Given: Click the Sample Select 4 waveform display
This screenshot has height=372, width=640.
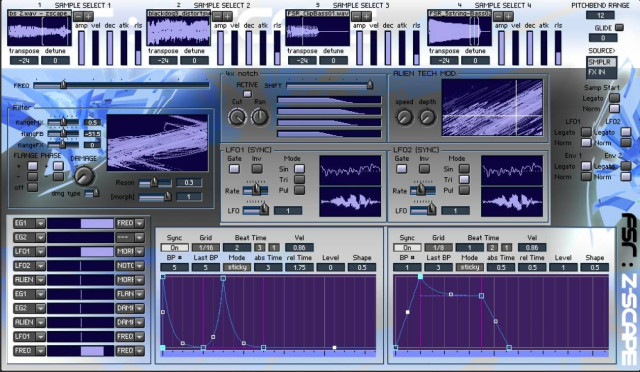Looking at the screenshot, I should point(460,31).
